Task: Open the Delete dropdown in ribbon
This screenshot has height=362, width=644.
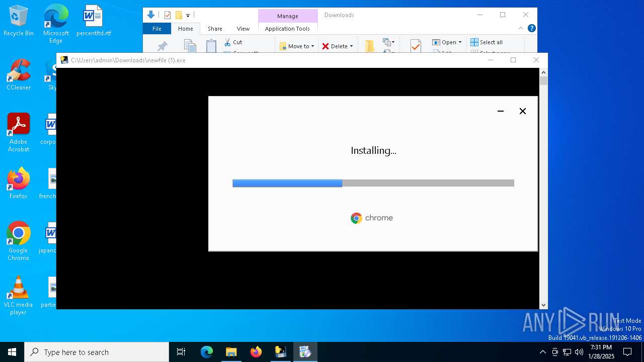Action: click(338, 46)
